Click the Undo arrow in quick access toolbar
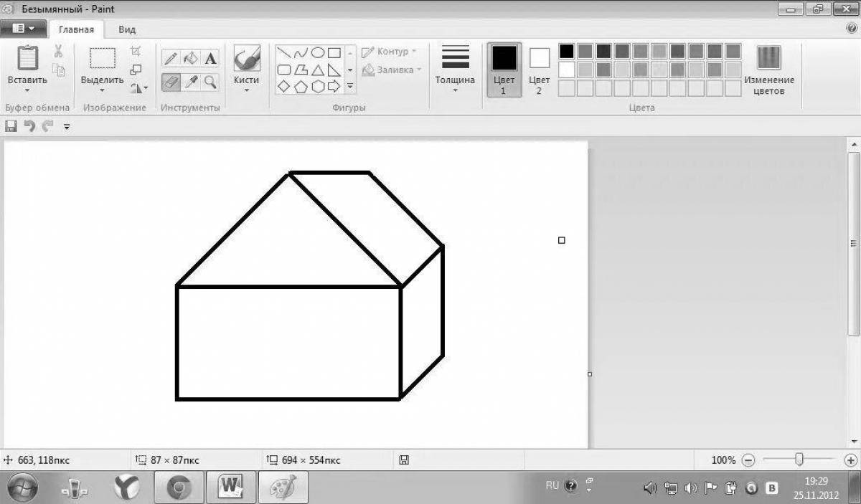 [29, 126]
